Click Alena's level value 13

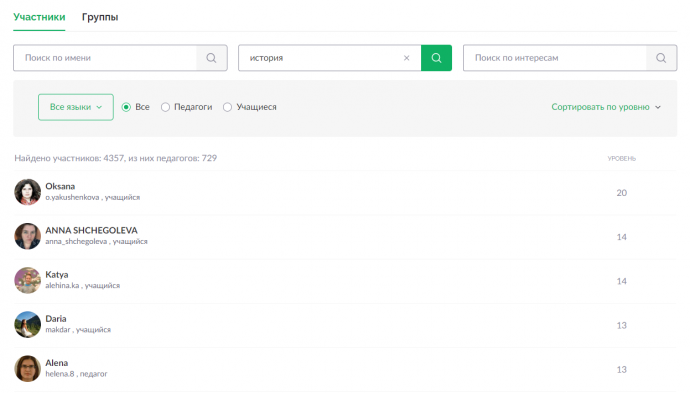[x=621, y=369]
